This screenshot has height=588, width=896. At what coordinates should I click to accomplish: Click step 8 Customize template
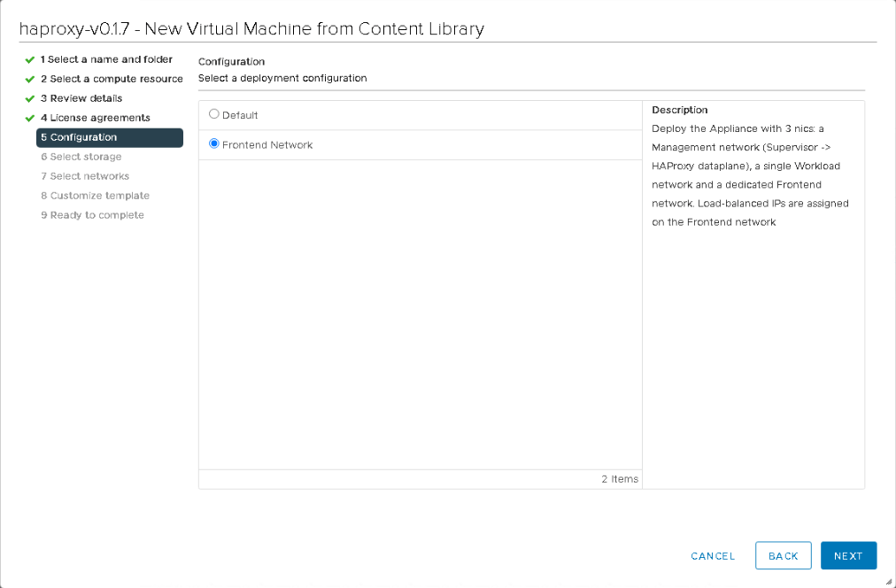[x=95, y=196]
